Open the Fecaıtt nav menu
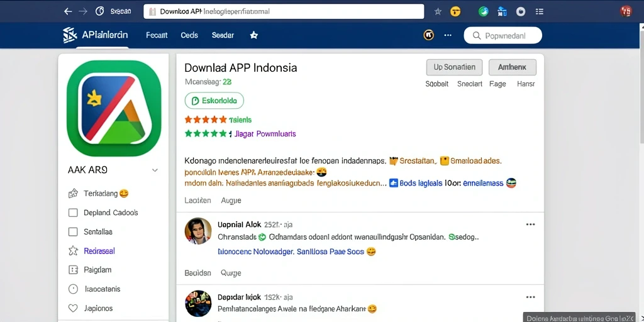 click(157, 35)
